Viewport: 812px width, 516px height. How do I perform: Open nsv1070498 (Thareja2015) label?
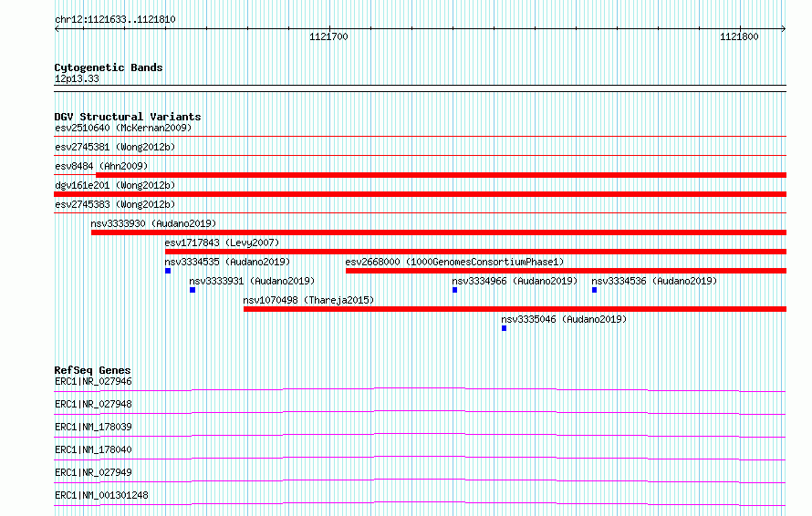[x=308, y=300]
